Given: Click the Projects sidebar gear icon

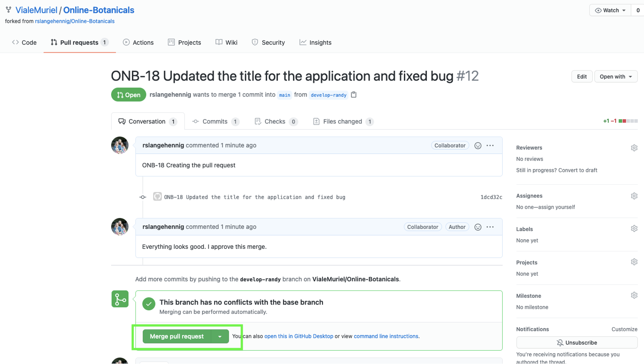Looking at the screenshot, I should click(x=634, y=262).
